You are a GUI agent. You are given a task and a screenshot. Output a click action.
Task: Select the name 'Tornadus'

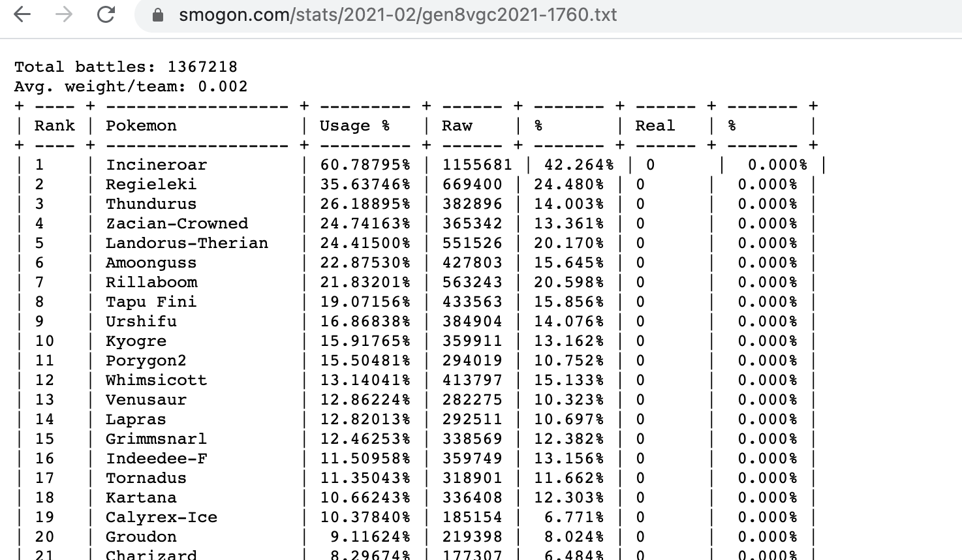146,478
